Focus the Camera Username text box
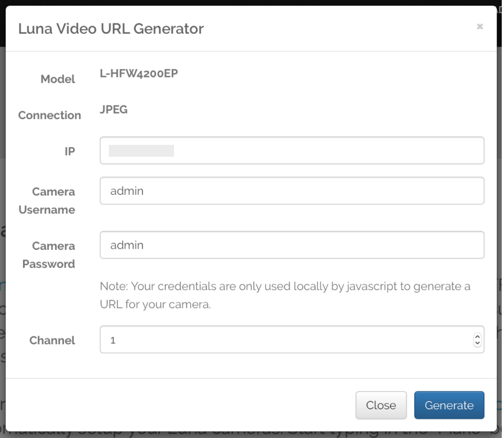This screenshot has height=438, width=504. tap(292, 191)
